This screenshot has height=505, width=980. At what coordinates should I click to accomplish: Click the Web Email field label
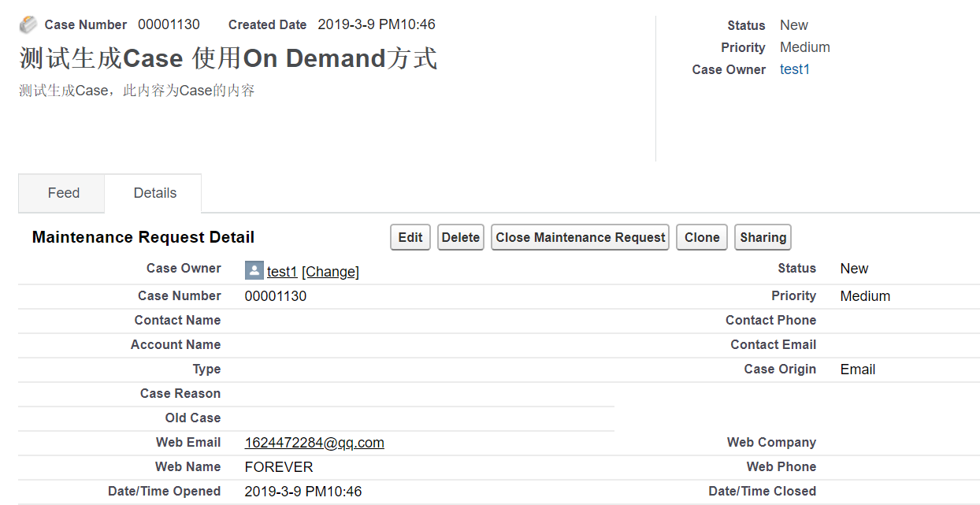188,442
